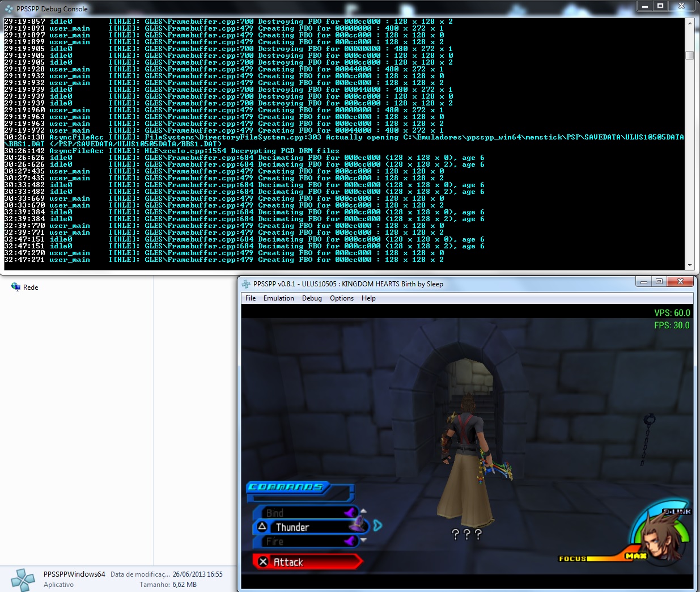The image size is (700, 592).
Task: Open the Emulation menu
Action: 278,298
